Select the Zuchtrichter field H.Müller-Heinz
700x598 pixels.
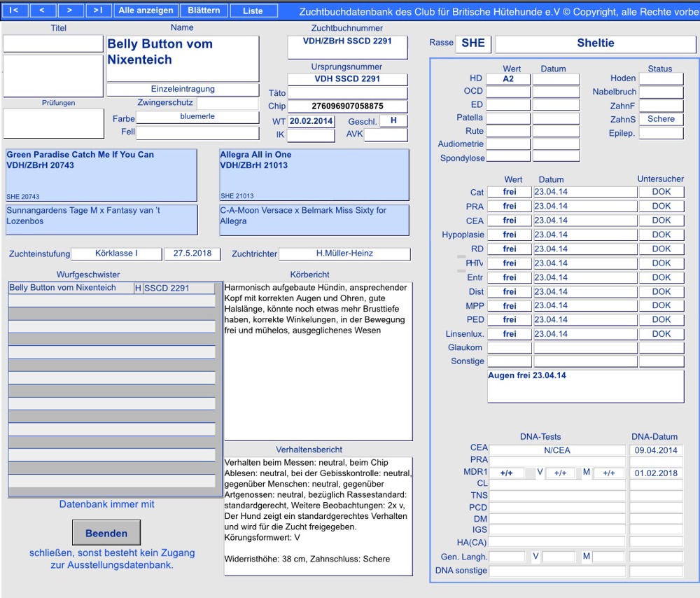[x=344, y=253]
